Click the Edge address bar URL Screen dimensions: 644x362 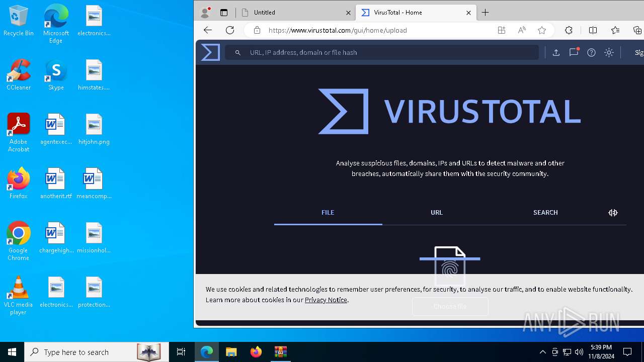click(338, 30)
